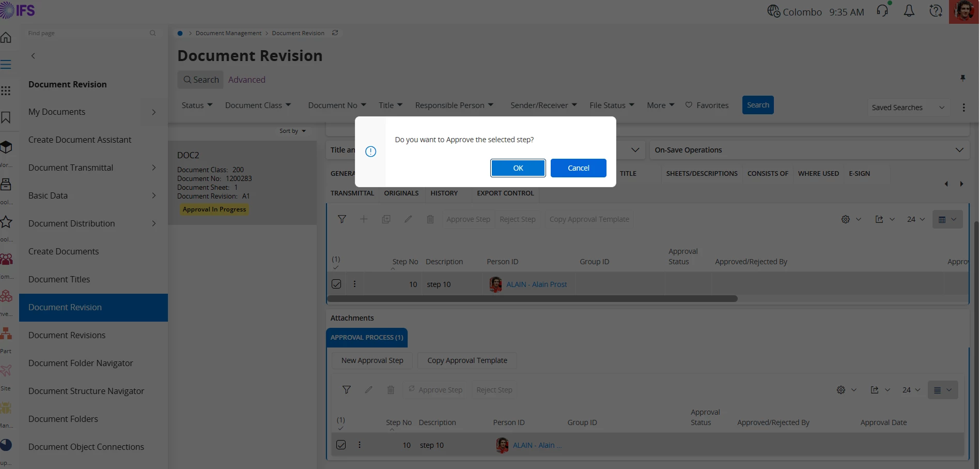Click the IFS logo
Viewport: 980px width, 469px height.
tap(18, 10)
